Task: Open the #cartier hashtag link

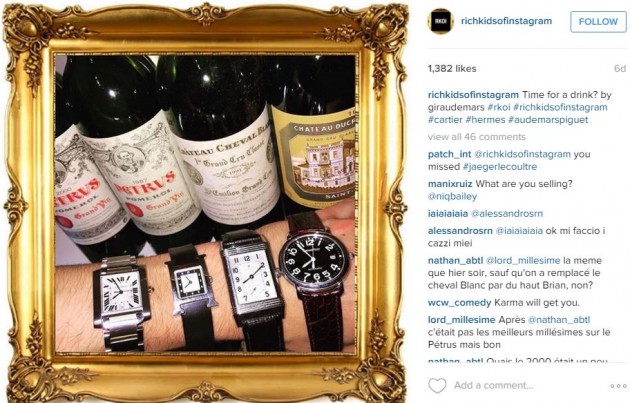Action: click(445, 120)
